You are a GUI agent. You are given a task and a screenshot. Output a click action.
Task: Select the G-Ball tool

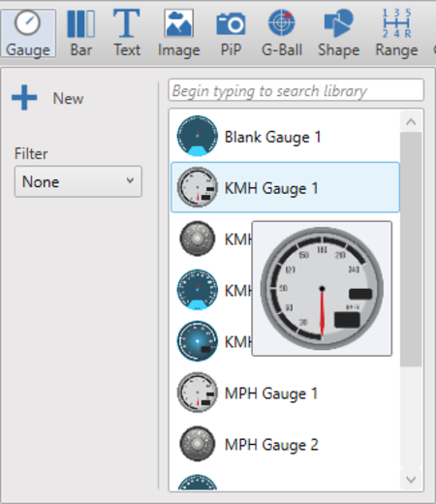(x=282, y=33)
